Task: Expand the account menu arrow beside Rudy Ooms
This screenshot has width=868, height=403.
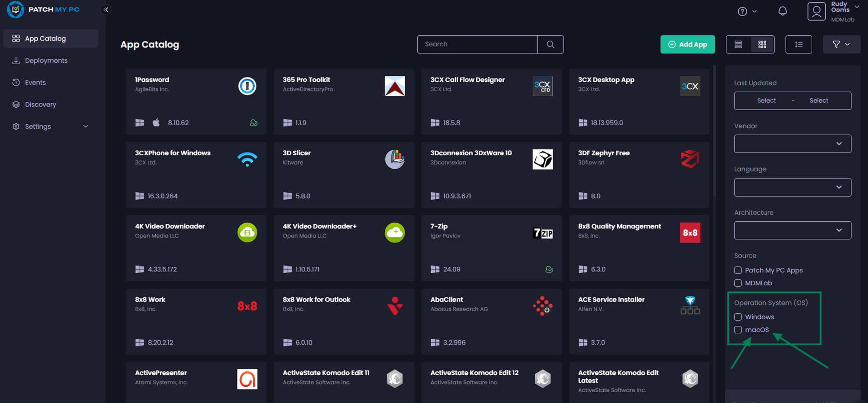Action: [x=857, y=7]
